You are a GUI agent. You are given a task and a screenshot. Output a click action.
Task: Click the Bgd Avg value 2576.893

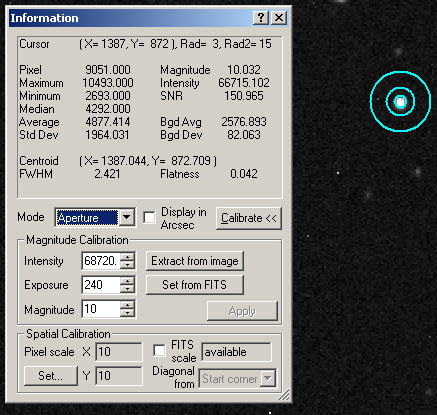point(244,122)
